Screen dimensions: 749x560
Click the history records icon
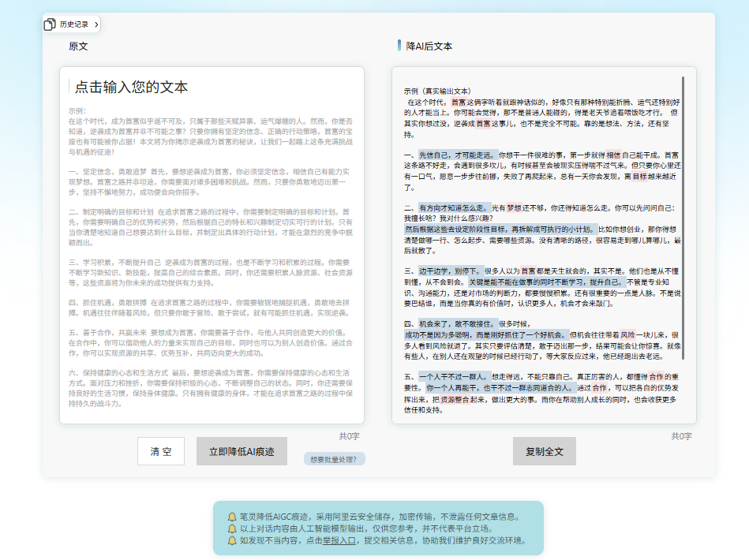(51, 24)
